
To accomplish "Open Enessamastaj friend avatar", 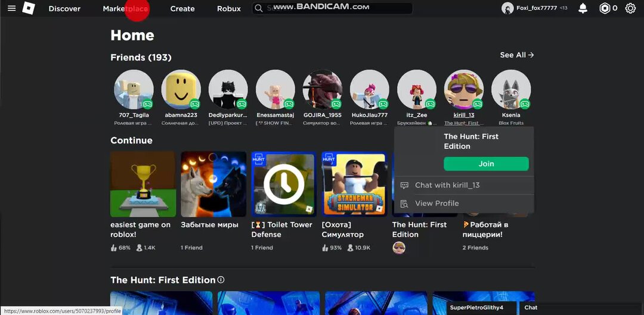I will 275,89.
